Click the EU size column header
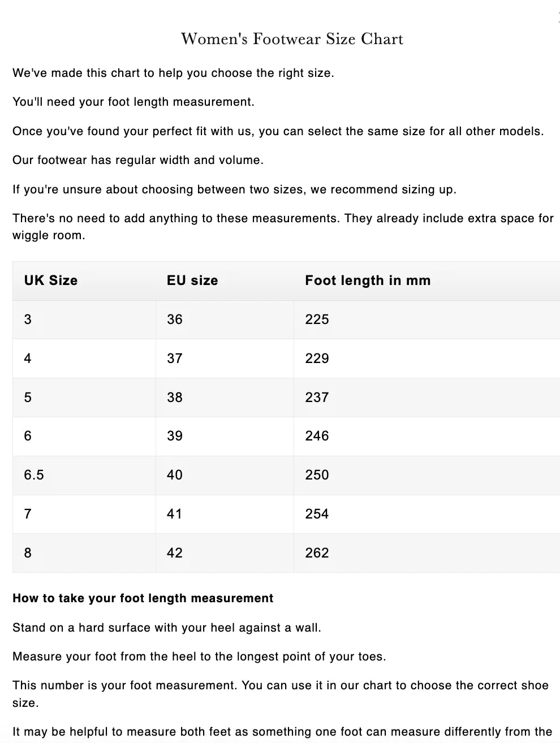Screen dimensions: 560x743 tap(192, 280)
